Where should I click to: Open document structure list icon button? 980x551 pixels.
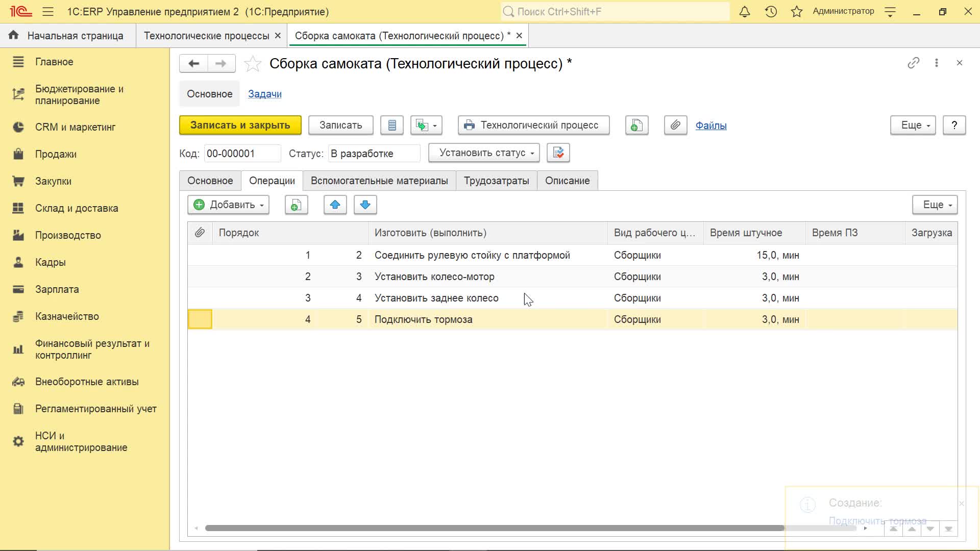392,126
